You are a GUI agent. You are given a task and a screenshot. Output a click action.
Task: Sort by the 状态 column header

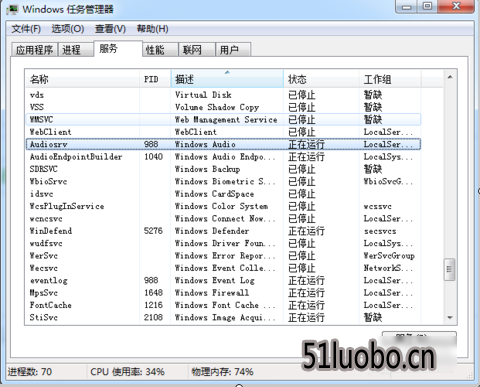321,79
